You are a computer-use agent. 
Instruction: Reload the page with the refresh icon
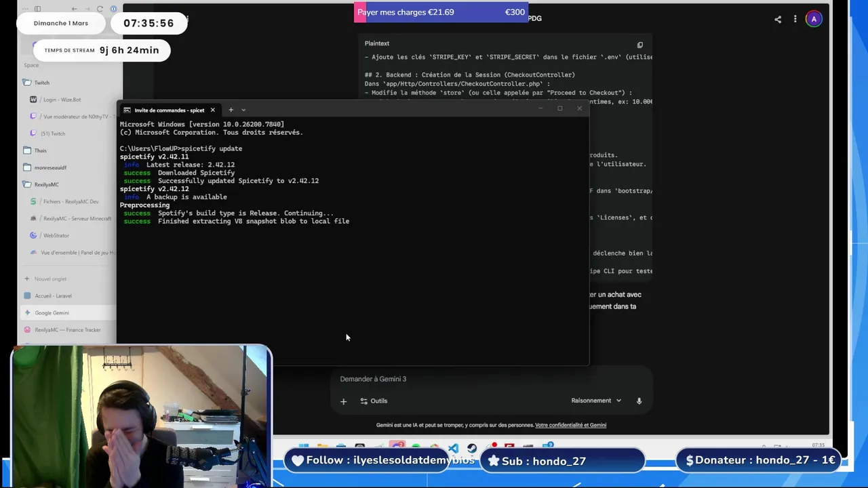[x=100, y=9]
